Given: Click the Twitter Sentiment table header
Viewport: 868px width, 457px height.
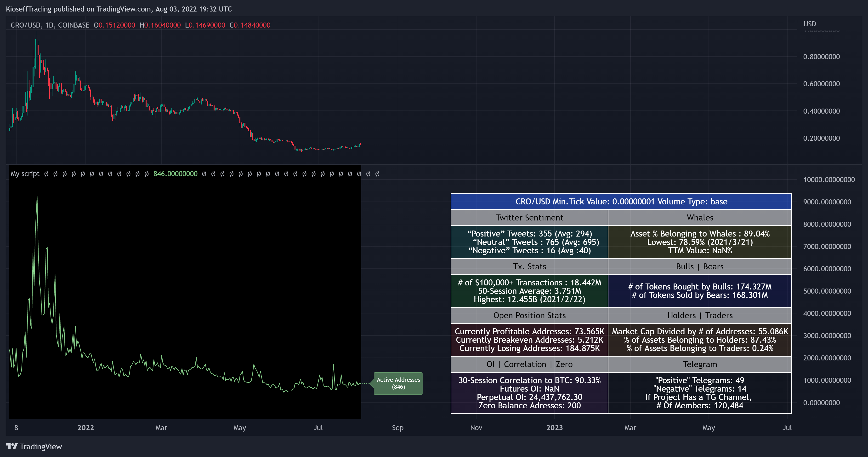Looking at the screenshot, I should [x=529, y=218].
